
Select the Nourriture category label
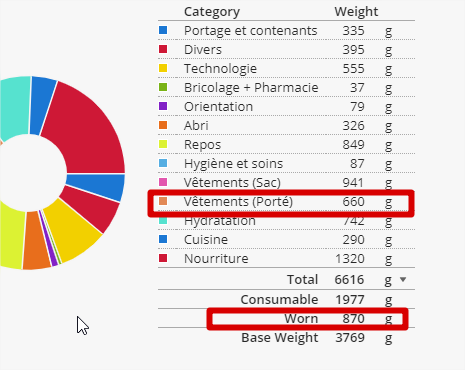[x=216, y=259]
